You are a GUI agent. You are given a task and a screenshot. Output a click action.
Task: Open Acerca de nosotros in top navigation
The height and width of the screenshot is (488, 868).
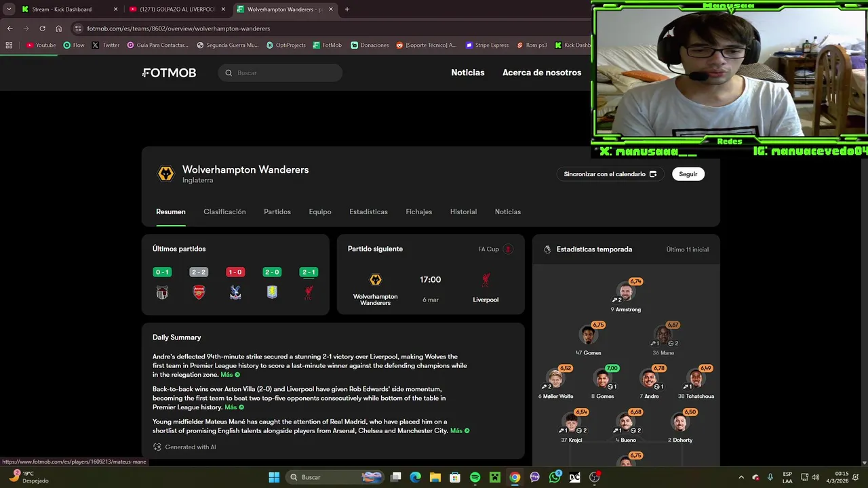point(542,73)
